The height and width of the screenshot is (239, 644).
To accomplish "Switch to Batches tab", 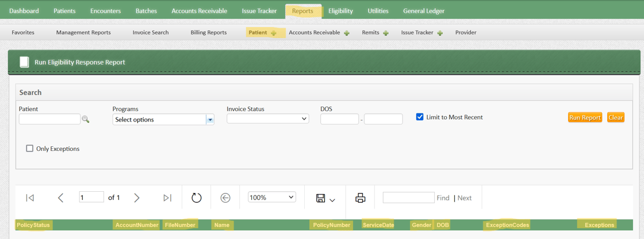I will [146, 11].
